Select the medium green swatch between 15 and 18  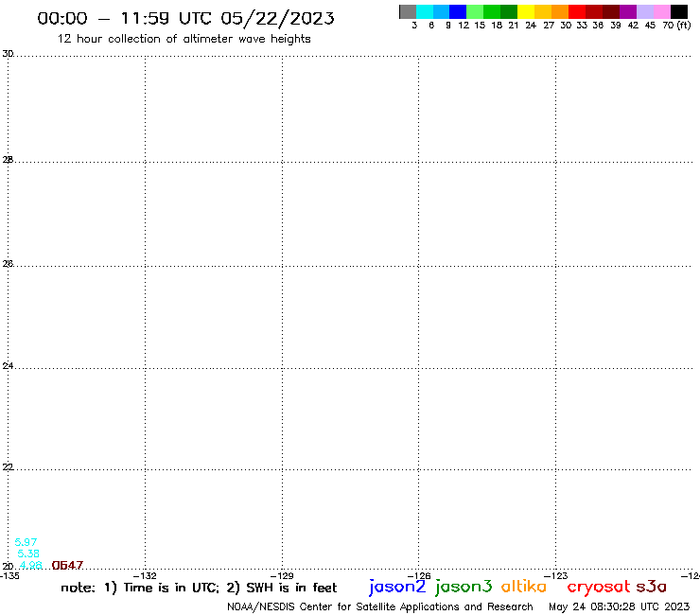point(492,11)
